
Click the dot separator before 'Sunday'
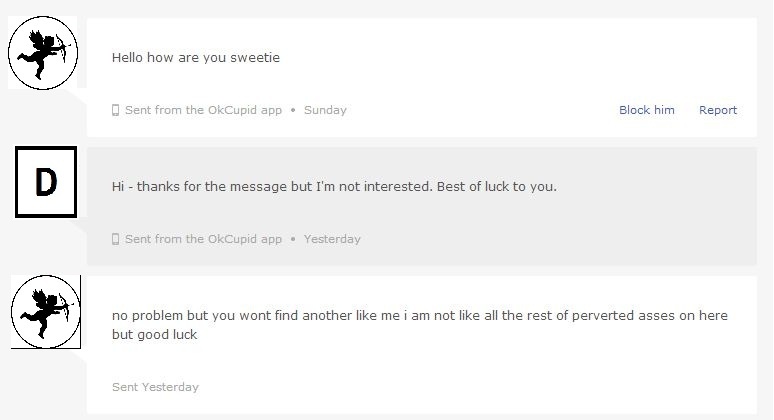[x=293, y=110]
